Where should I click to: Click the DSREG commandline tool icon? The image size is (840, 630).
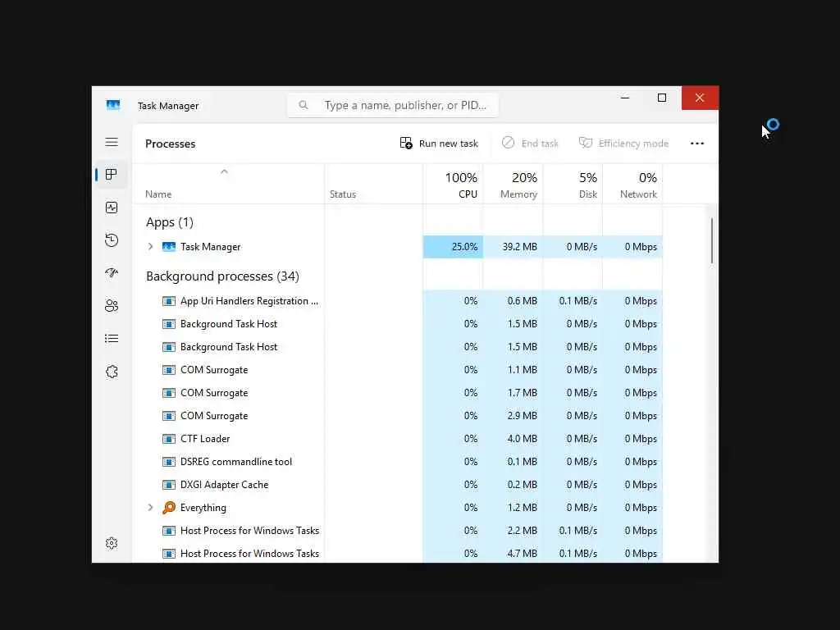(x=169, y=462)
